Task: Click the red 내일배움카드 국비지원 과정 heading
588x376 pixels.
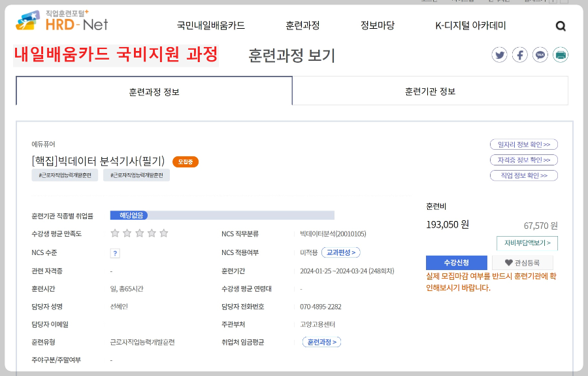Action: 116,54
